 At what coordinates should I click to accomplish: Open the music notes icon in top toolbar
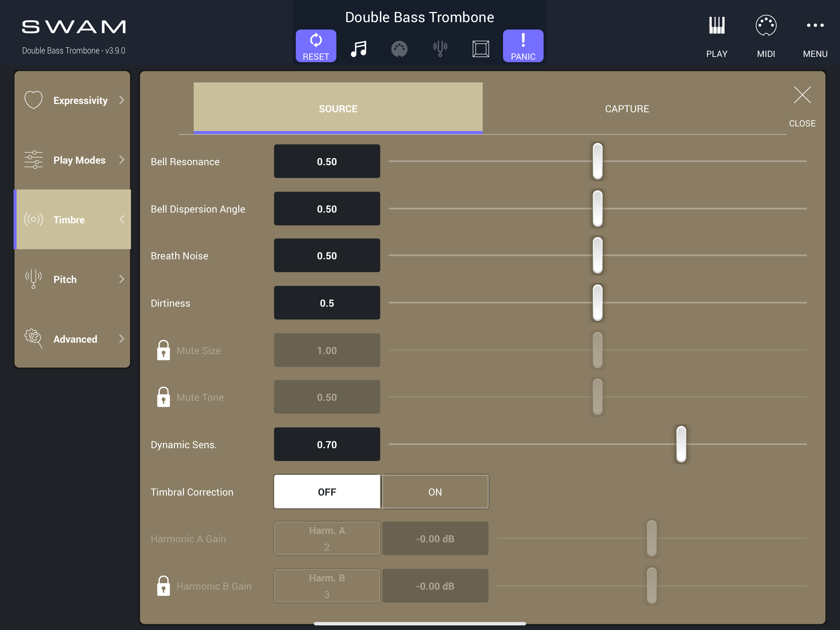[359, 49]
